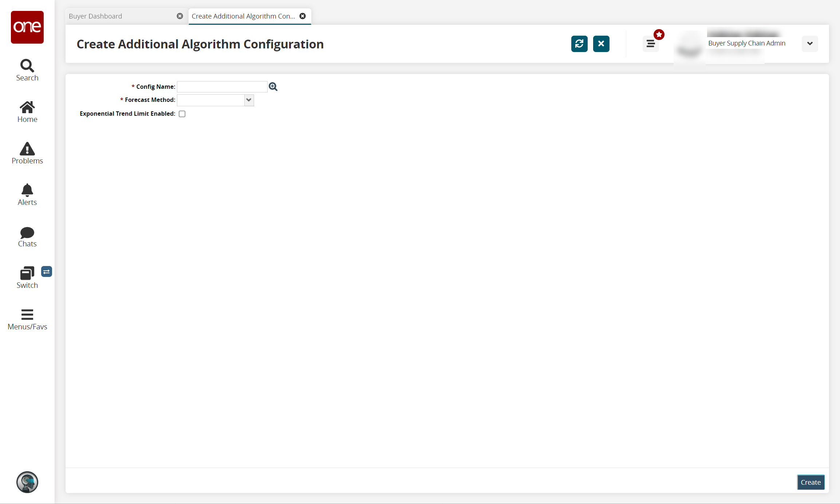This screenshot has width=840, height=504.
Task: Enable Exponential Trend Limit checkbox
Action: (x=182, y=114)
